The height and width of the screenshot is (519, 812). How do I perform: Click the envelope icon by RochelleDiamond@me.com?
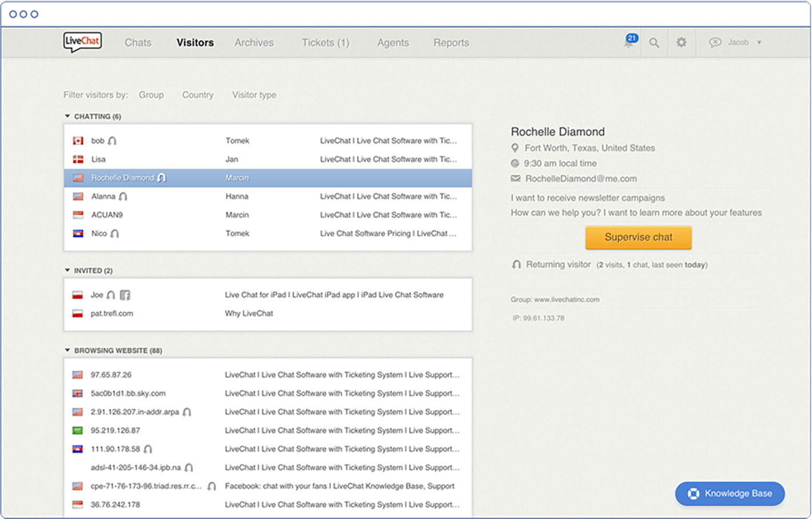click(515, 178)
